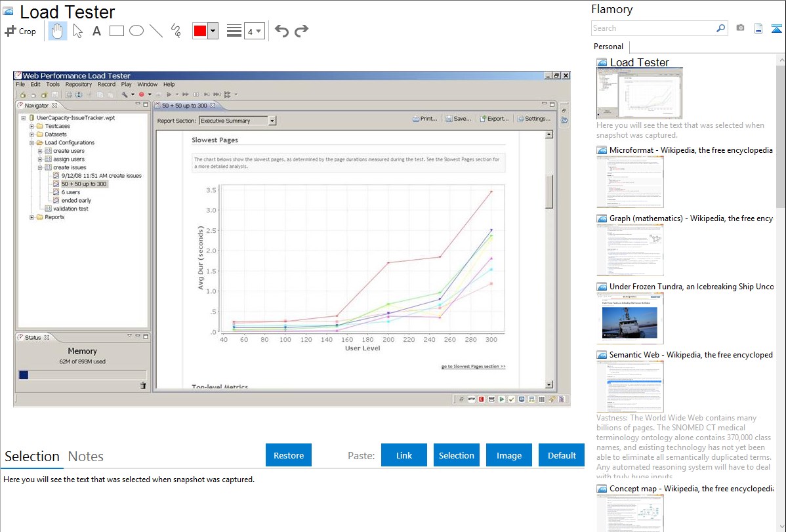The image size is (786, 532).
Task: Click the line thickness icon
Action: [234, 31]
